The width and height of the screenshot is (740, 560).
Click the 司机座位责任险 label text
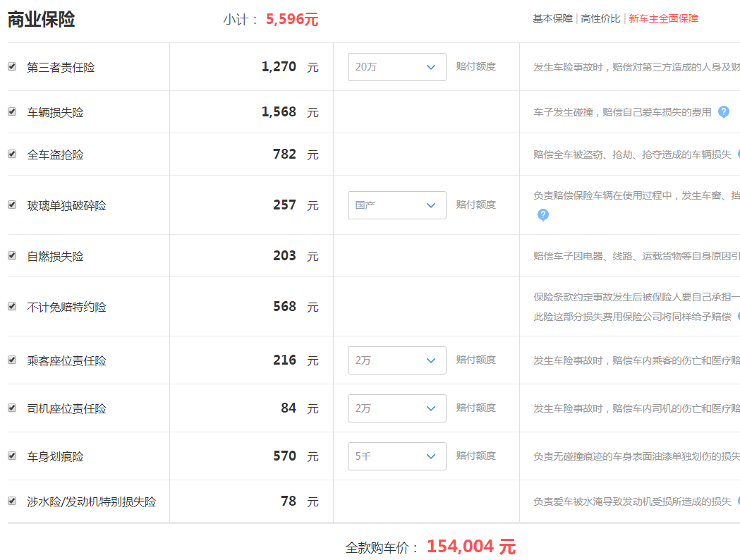pos(66,408)
